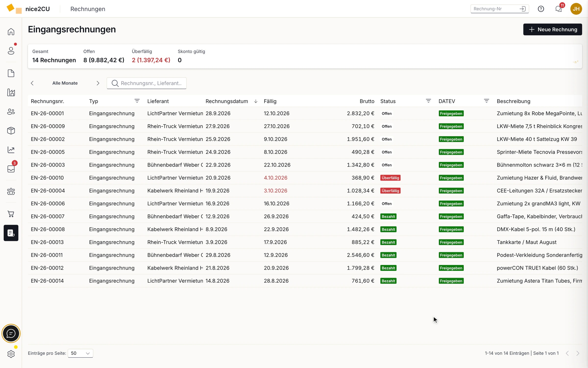Viewport: 588px width, 368px height.
Task: Go to next month chevron
Action: (98, 83)
